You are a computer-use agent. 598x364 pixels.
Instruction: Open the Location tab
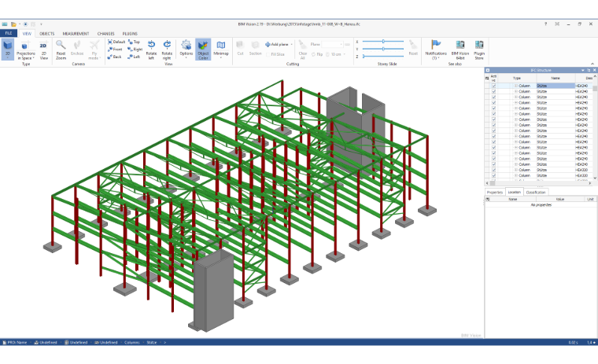pos(514,192)
